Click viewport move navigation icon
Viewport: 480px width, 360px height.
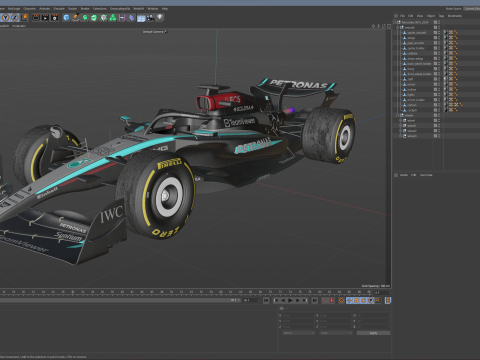pyautogui.click(x=373, y=26)
